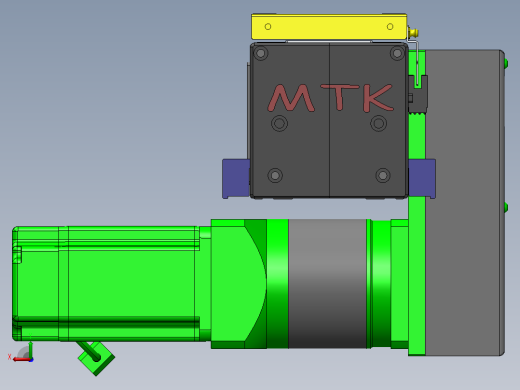Click the dark toothed belt clamp piece
Screen dimensions: 520x390
418,94
